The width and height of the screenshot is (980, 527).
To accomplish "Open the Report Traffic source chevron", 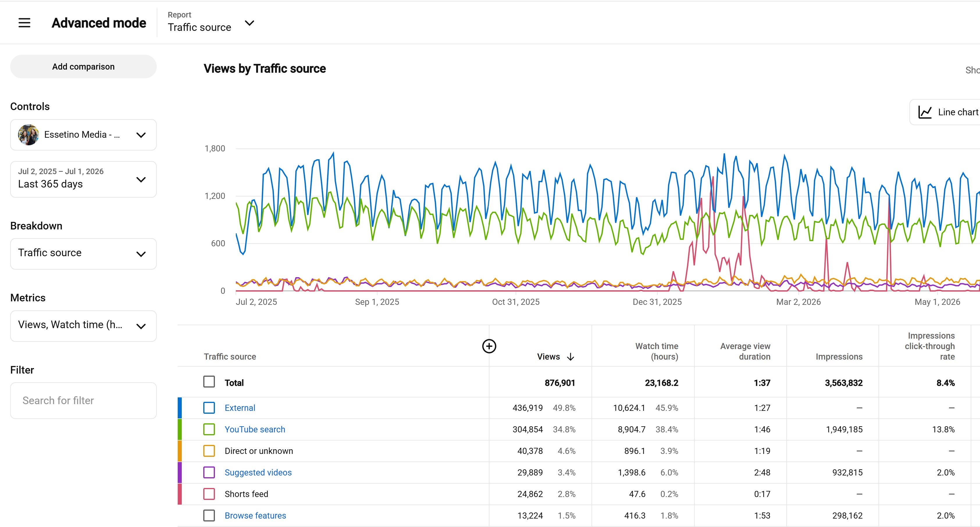I will click(x=249, y=23).
